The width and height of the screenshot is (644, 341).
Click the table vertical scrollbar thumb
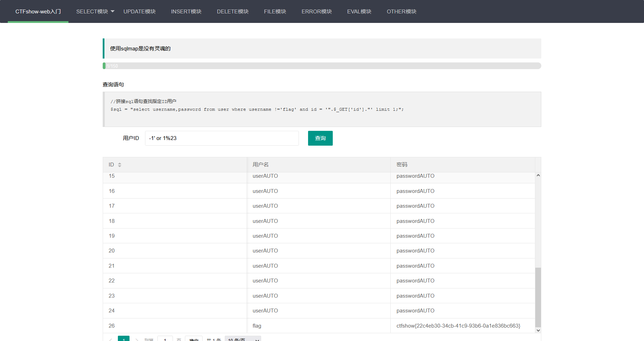click(538, 297)
